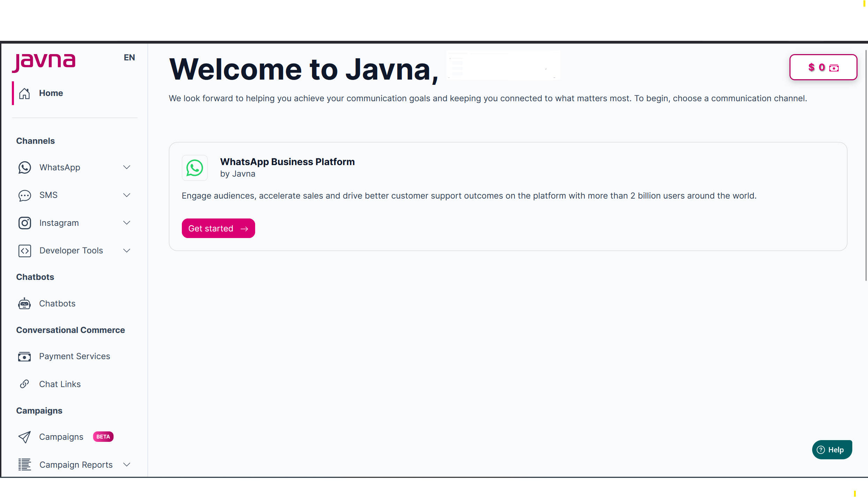Open the EN language selector
Image resolution: width=868 pixels, height=497 pixels.
(129, 58)
